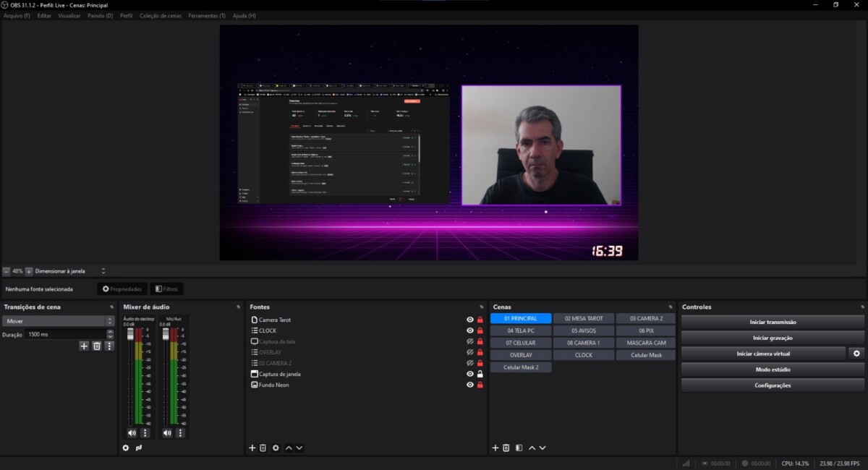This screenshot has width=868, height=470.
Task: Switch to the 02 MESA TAROT scene
Action: click(584, 318)
